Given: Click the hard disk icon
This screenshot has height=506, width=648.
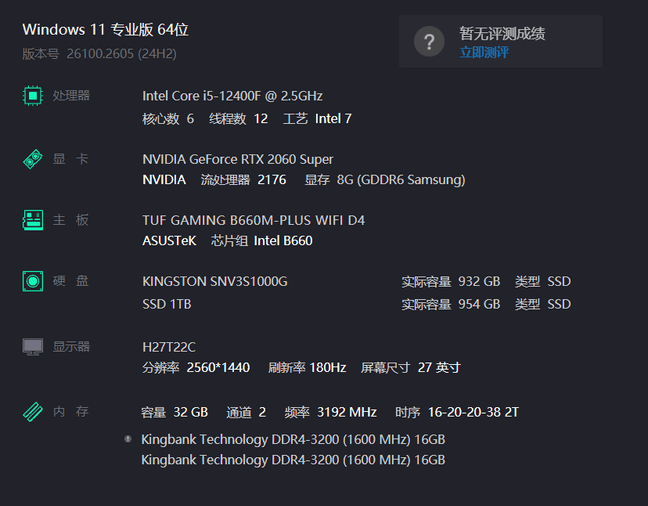Looking at the screenshot, I should [33, 281].
